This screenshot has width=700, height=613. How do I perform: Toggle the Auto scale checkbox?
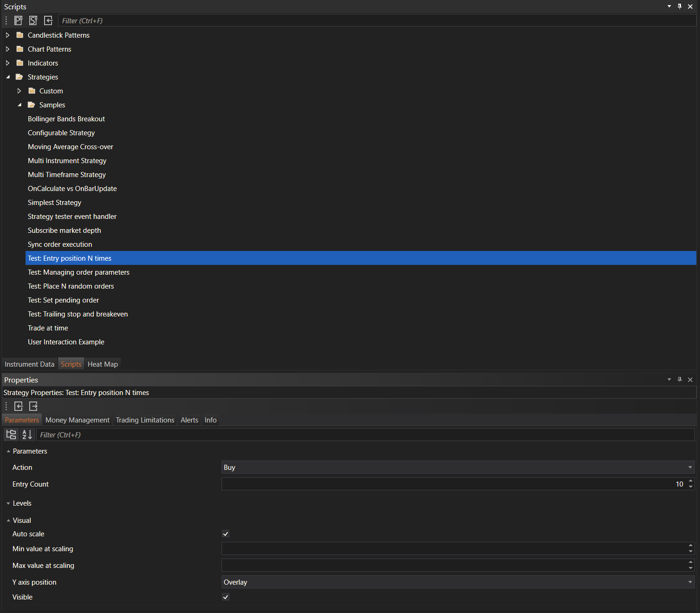pos(226,534)
